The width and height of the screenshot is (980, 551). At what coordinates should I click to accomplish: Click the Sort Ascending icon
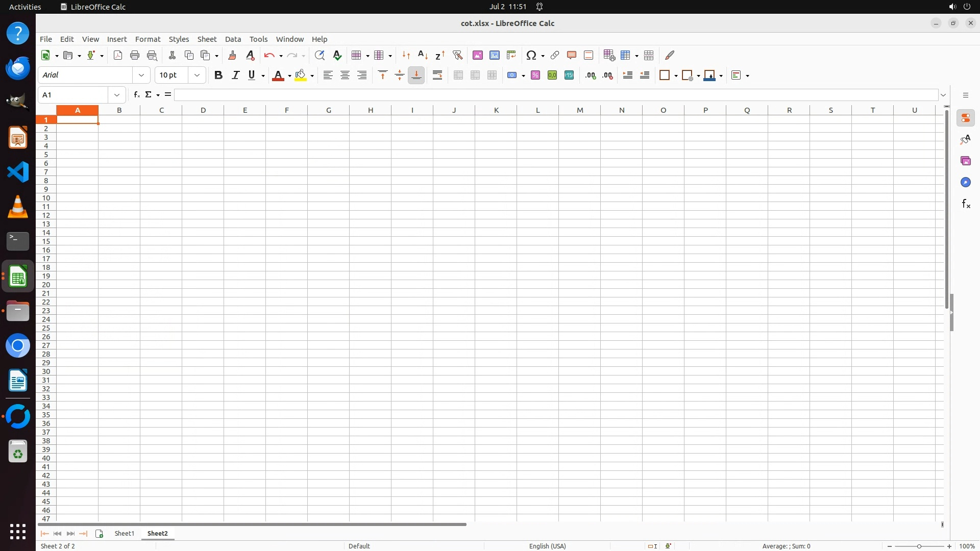tap(423, 55)
